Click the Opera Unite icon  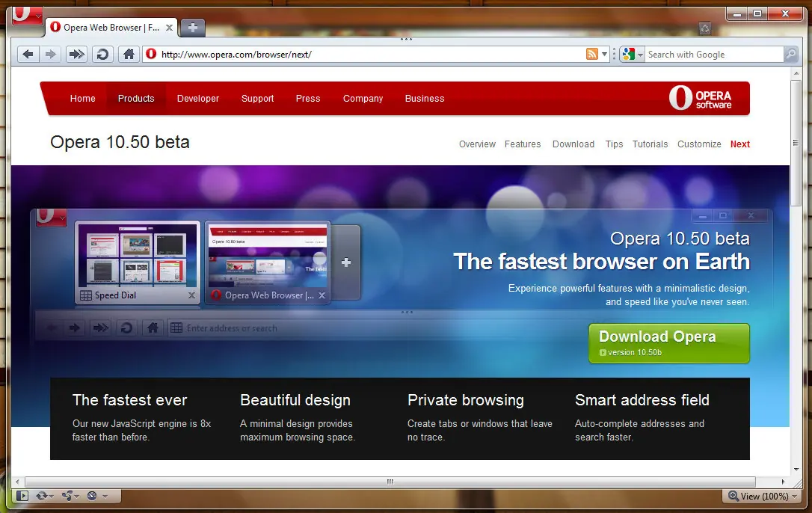click(67, 496)
